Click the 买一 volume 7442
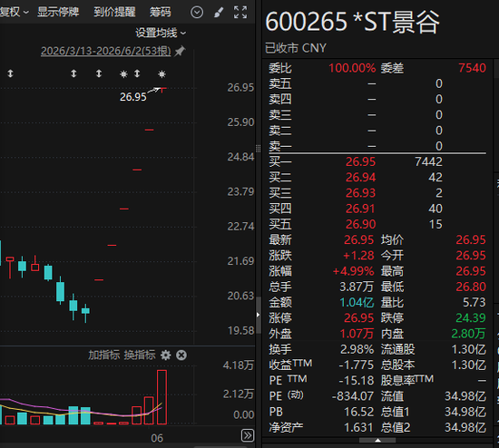The height and width of the screenshot is (448, 499). tap(428, 161)
